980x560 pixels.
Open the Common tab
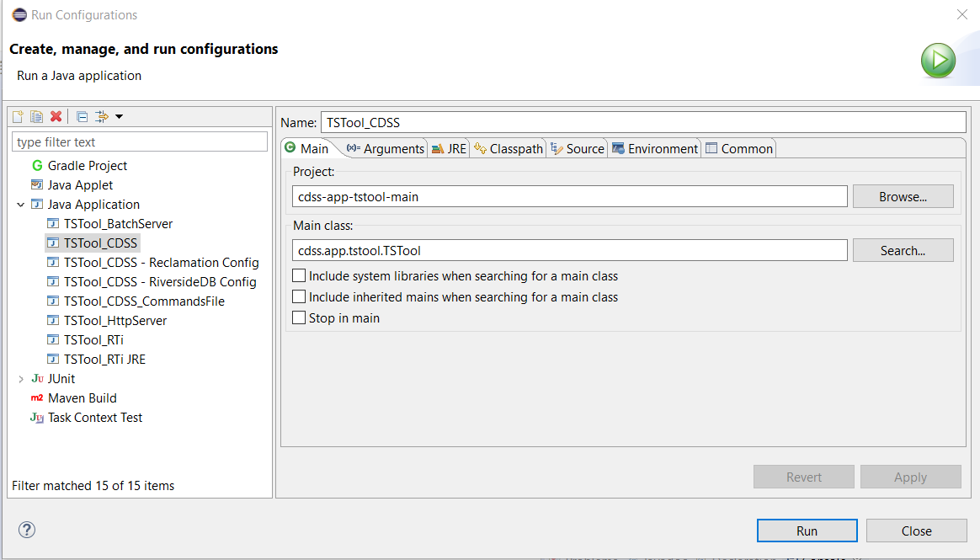click(739, 149)
